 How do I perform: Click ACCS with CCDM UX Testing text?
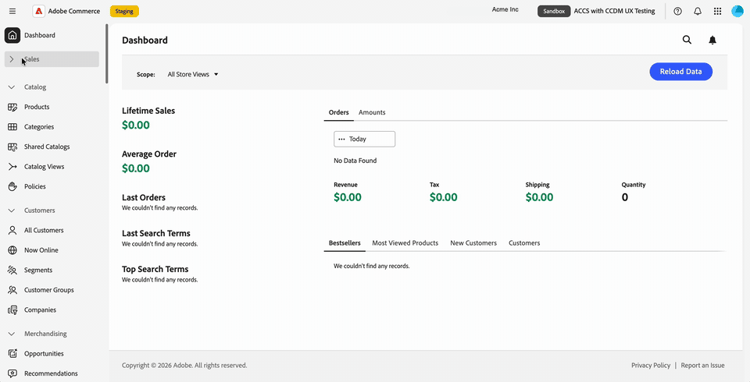coord(615,11)
